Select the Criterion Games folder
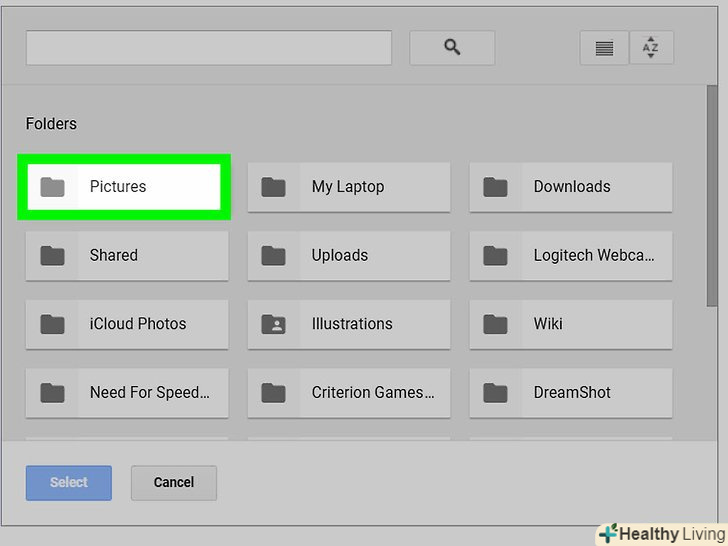The image size is (728, 546). 349,393
